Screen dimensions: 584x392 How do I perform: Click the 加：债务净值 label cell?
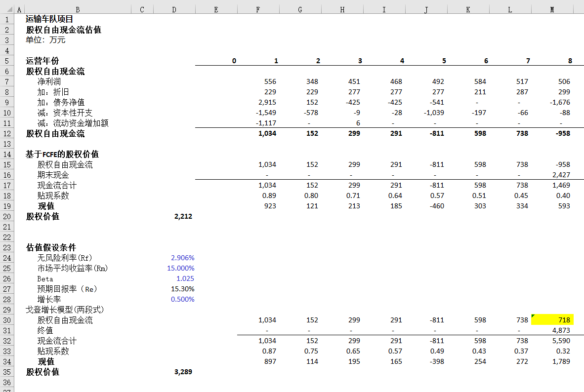click(61, 102)
